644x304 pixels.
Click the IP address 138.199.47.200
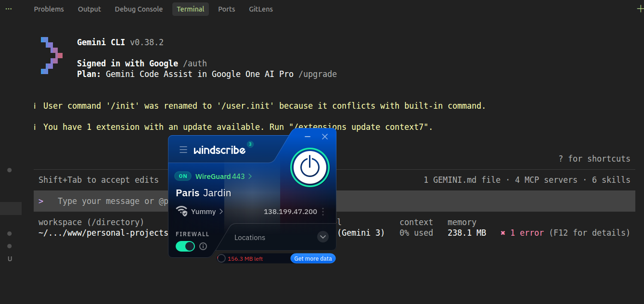click(x=290, y=211)
